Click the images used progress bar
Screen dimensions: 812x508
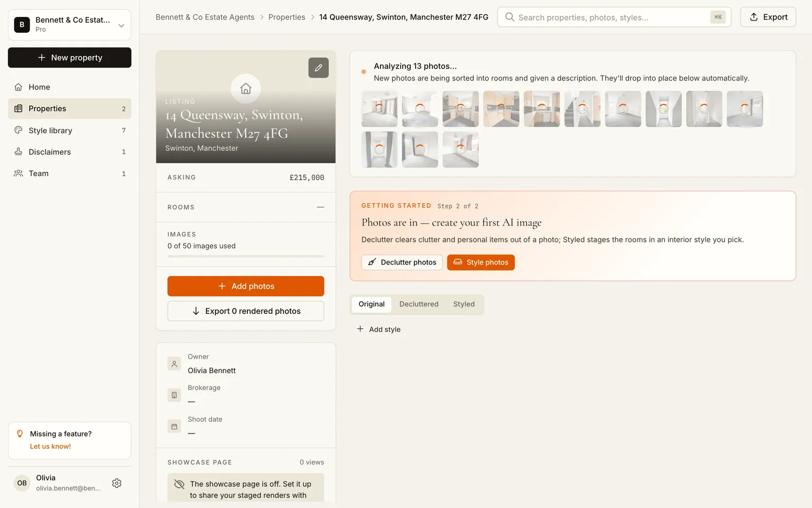coord(246,256)
